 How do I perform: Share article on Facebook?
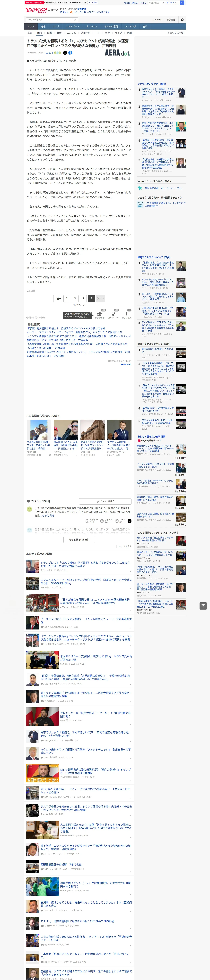pyautogui.click(x=70, y=53)
